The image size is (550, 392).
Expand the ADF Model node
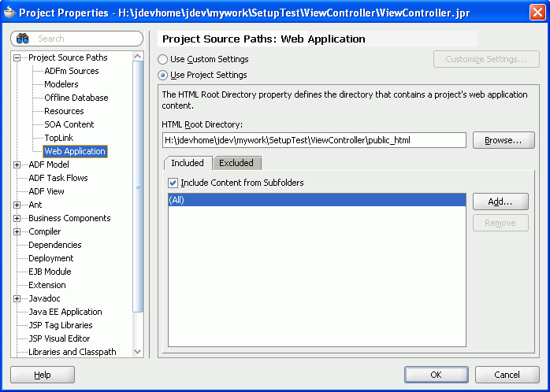point(17,165)
